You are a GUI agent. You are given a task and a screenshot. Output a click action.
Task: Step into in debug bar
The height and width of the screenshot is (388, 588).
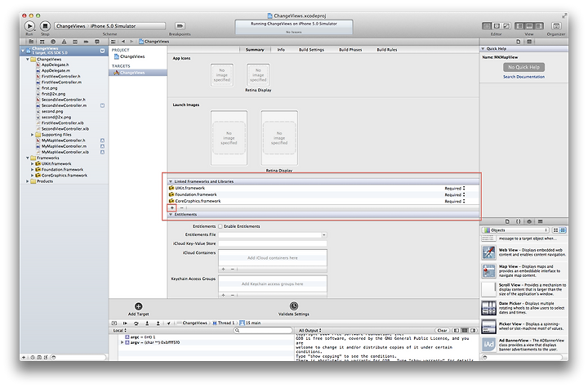147,323
